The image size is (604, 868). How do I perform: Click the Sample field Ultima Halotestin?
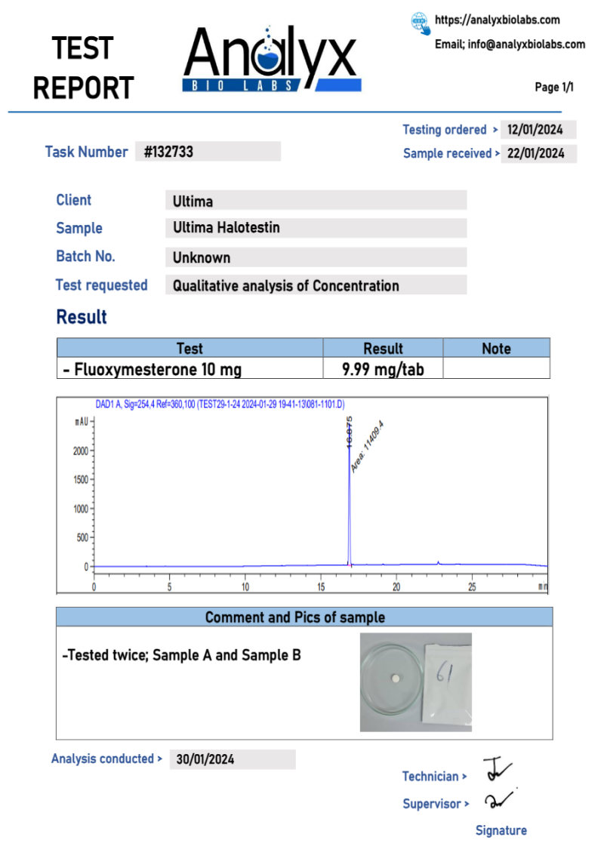coord(316,228)
